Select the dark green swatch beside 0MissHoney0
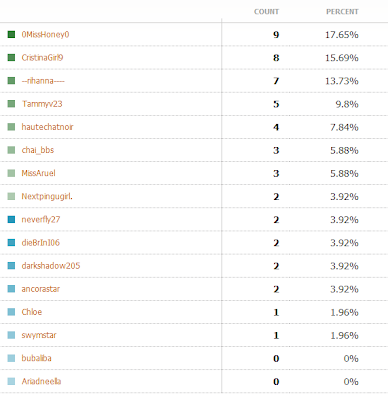 tap(11, 34)
